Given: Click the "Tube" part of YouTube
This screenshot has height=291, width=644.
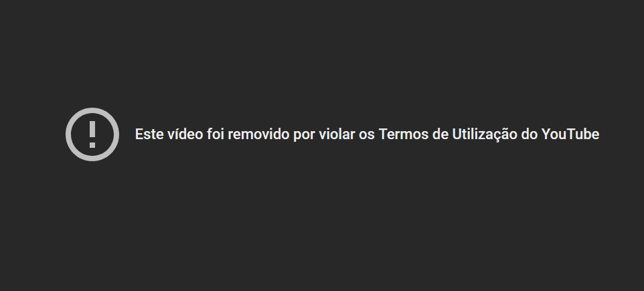Looking at the screenshot, I should coord(584,134).
